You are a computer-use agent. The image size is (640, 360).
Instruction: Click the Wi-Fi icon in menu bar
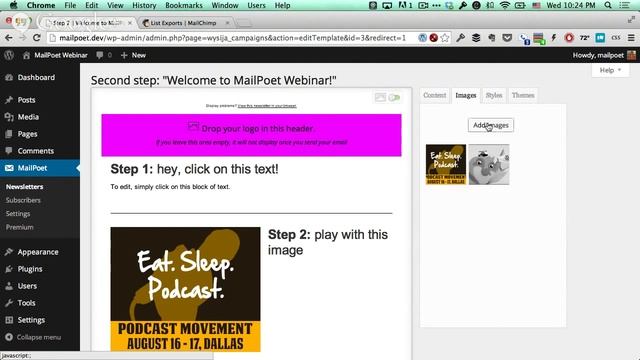click(505, 5)
